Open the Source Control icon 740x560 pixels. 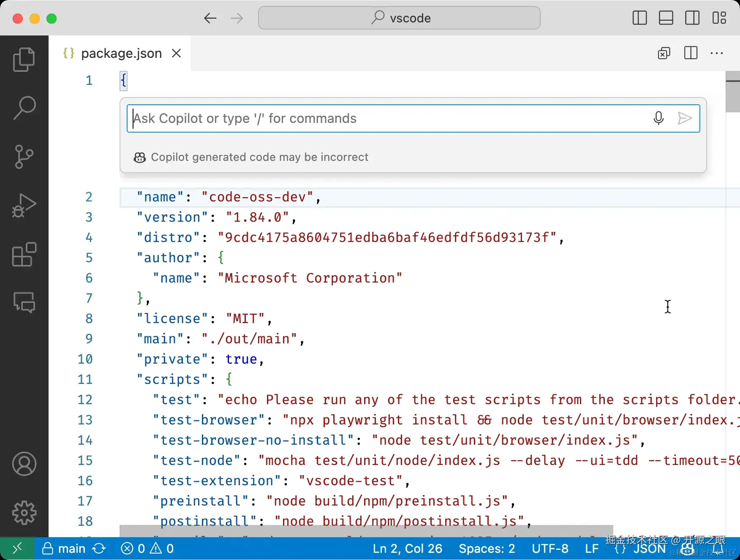24,157
